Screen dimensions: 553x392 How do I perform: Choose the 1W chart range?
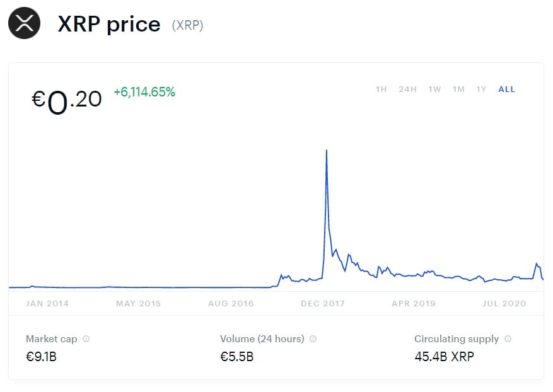pyautogui.click(x=434, y=89)
